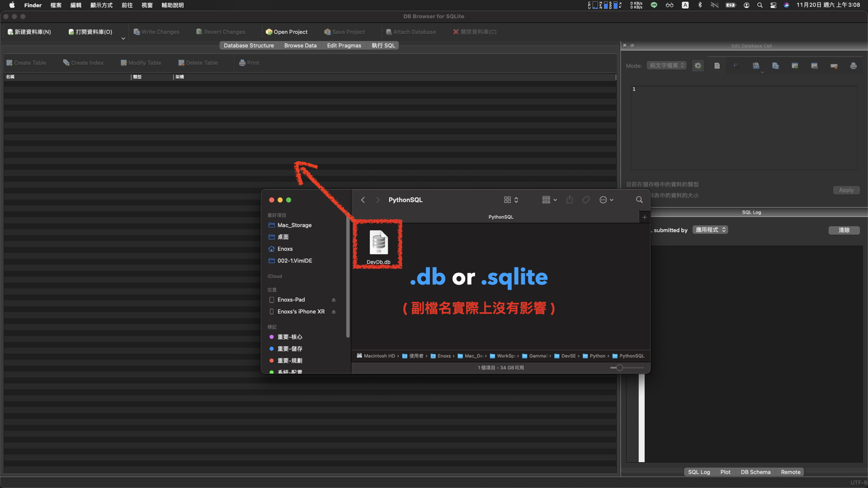Screen dimensions: 868x488
Task: Click the Apply button in cell editor
Action: pyautogui.click(x=846, y=190)
